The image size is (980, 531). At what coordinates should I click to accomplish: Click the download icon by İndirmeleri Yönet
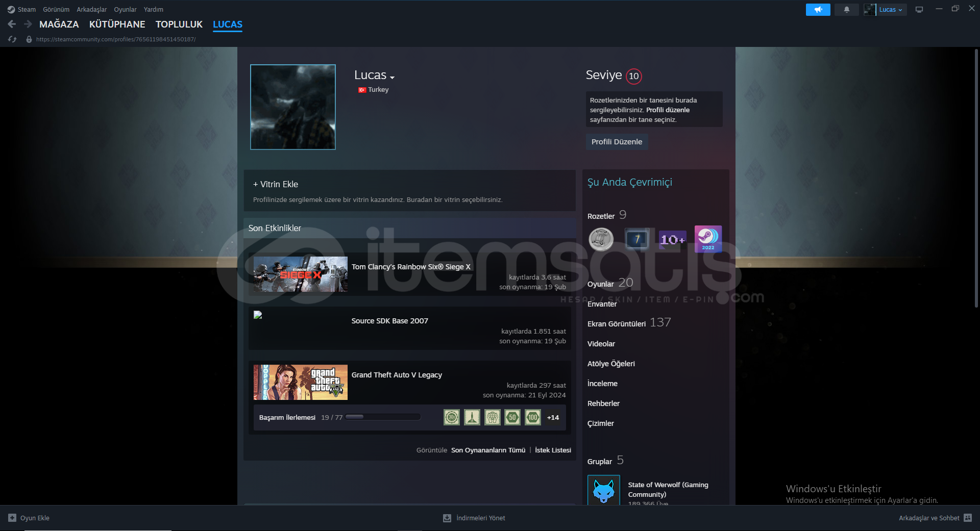447,518
